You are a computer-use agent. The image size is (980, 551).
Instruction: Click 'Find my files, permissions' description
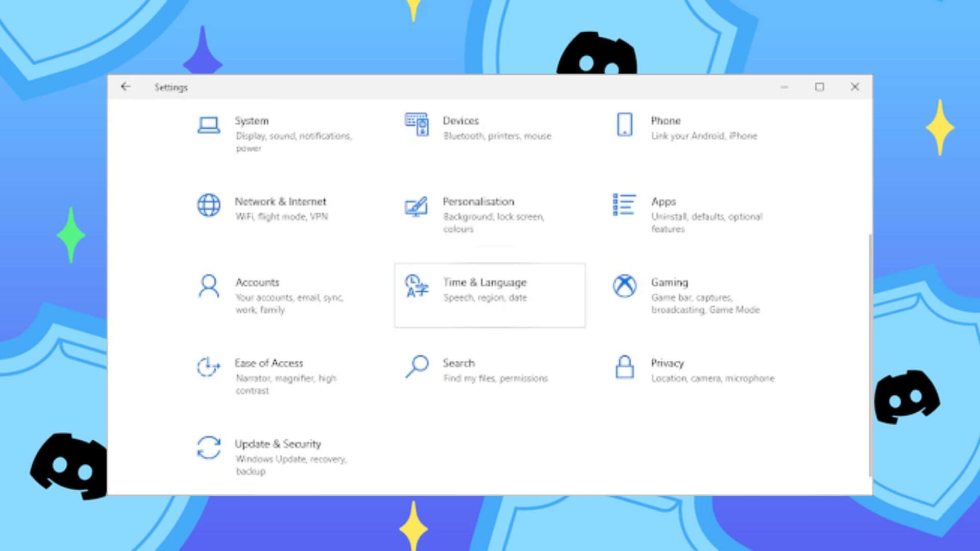click(496, 379)
